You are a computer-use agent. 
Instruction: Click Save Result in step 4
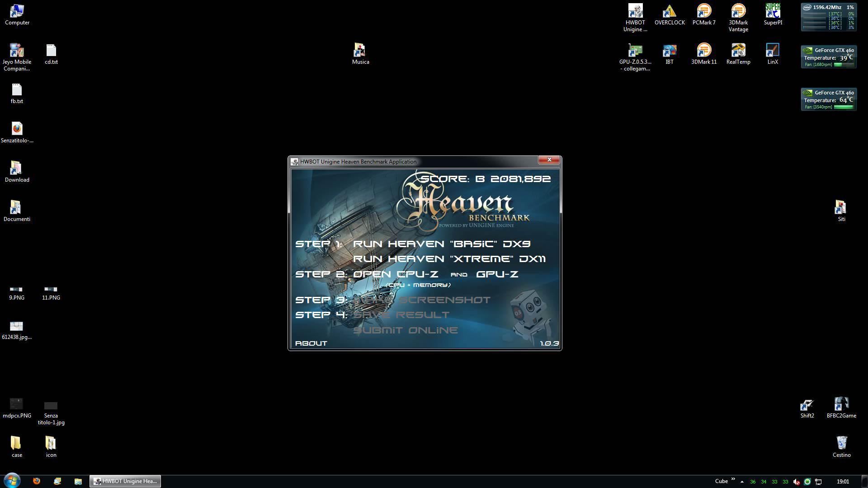401,315
